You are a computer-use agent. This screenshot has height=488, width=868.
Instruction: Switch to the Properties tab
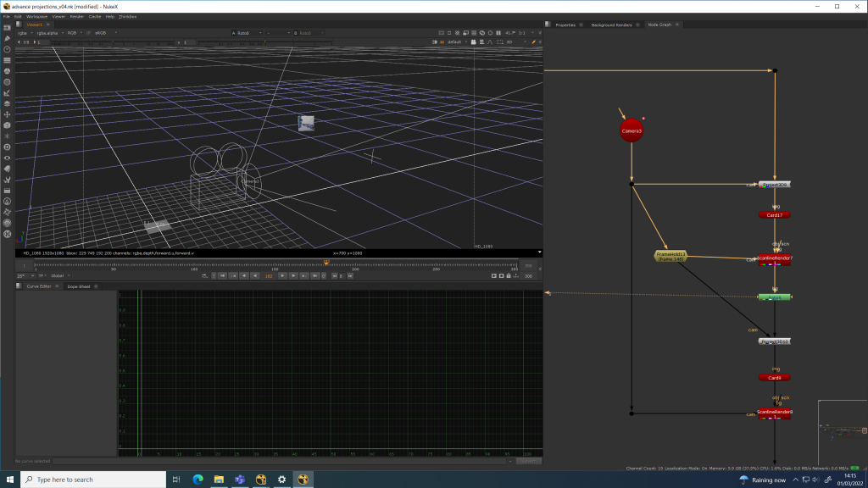(565, 25)
